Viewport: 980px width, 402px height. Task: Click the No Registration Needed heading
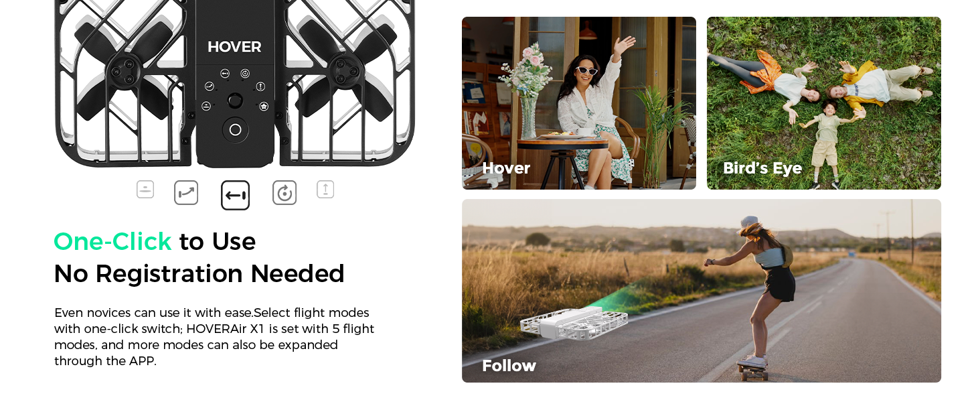(199, 273)
